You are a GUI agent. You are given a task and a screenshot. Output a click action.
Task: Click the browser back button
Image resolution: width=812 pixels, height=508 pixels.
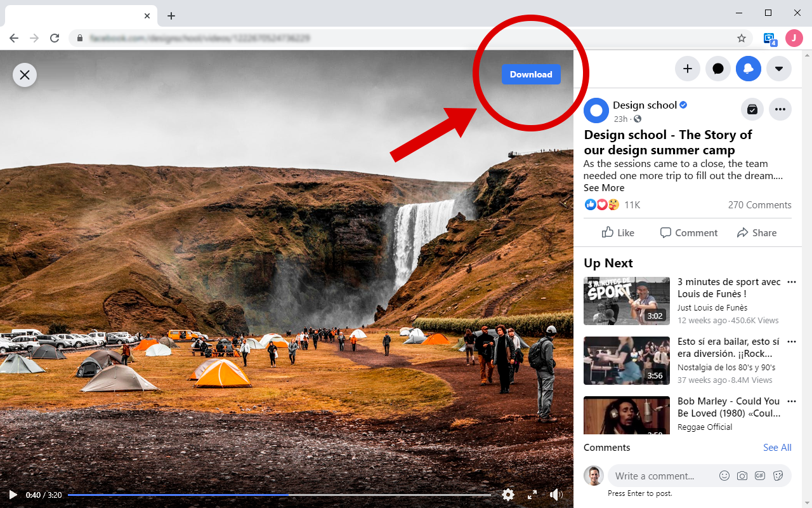tap(13, 38)
